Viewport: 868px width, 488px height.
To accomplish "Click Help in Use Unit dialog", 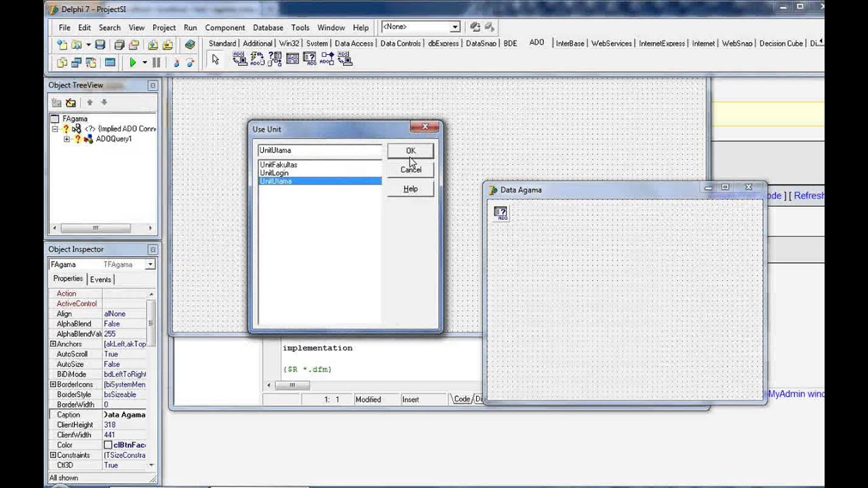I will tap(410, 188).
